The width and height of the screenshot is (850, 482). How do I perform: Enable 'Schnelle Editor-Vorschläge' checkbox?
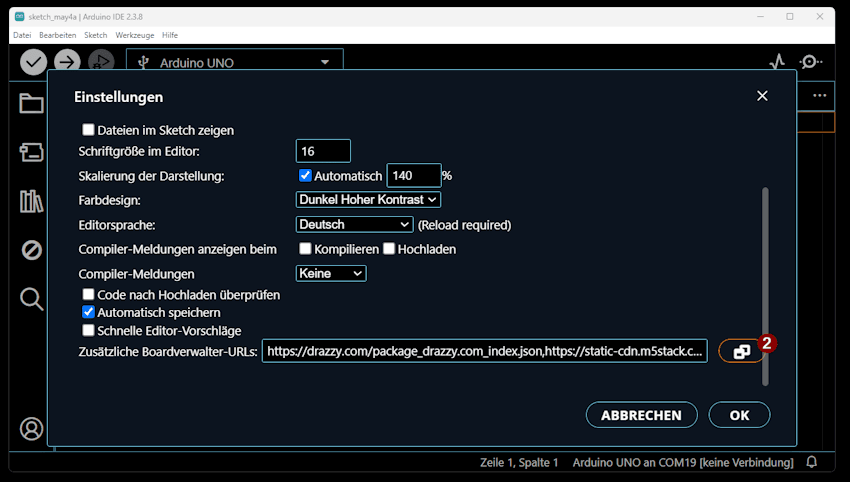88,330
